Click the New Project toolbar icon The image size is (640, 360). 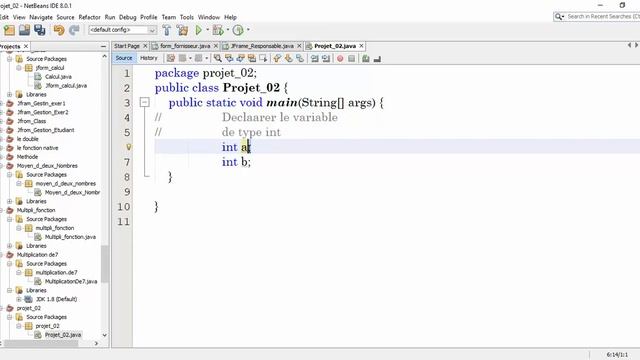coord(9,30)
